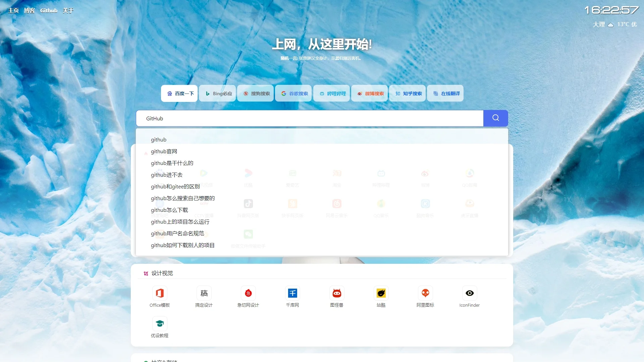Open the 站酷 icon
Screen dimensions: 644x362
(x=381, y=293)
